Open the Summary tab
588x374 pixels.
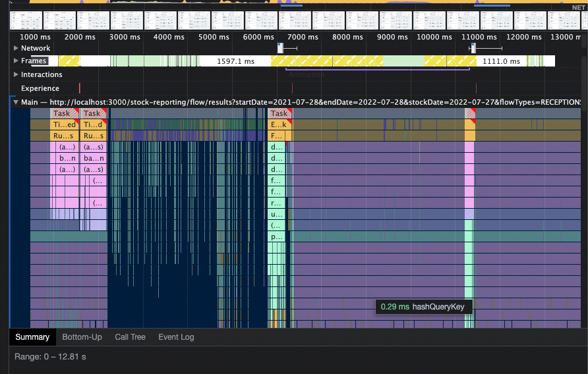click(32, 337)
